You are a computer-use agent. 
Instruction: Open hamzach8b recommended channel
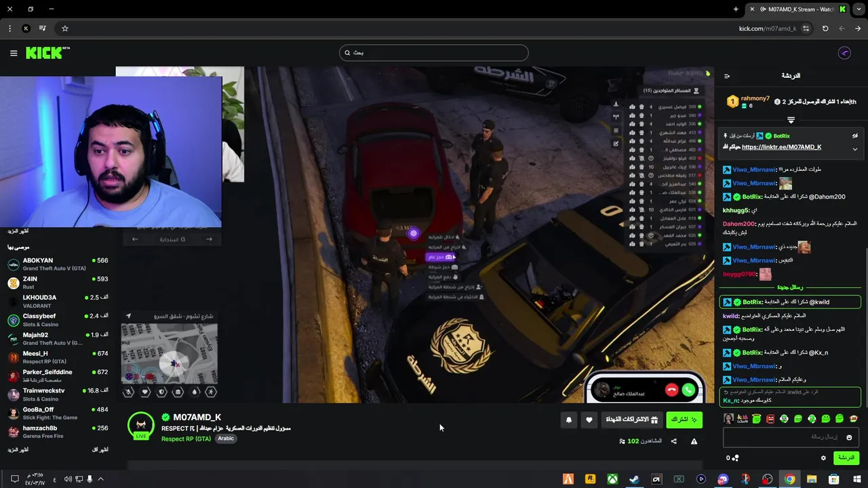click(x=58, y=432)
